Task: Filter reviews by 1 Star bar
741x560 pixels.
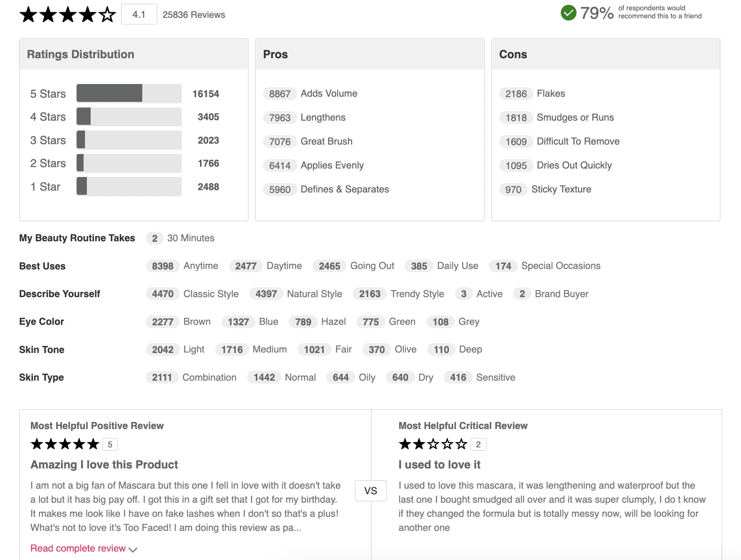Action: point(129,187)
